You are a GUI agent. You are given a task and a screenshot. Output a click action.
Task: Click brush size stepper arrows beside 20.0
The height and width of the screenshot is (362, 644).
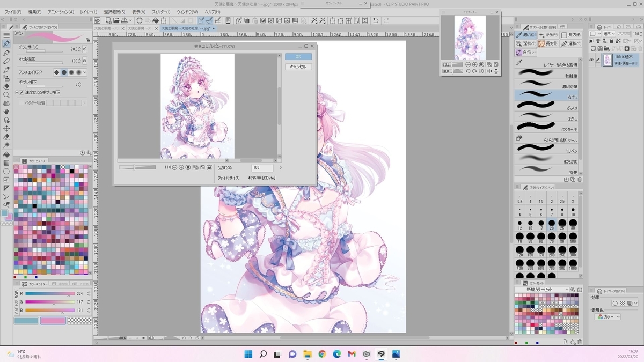[80, 49]
